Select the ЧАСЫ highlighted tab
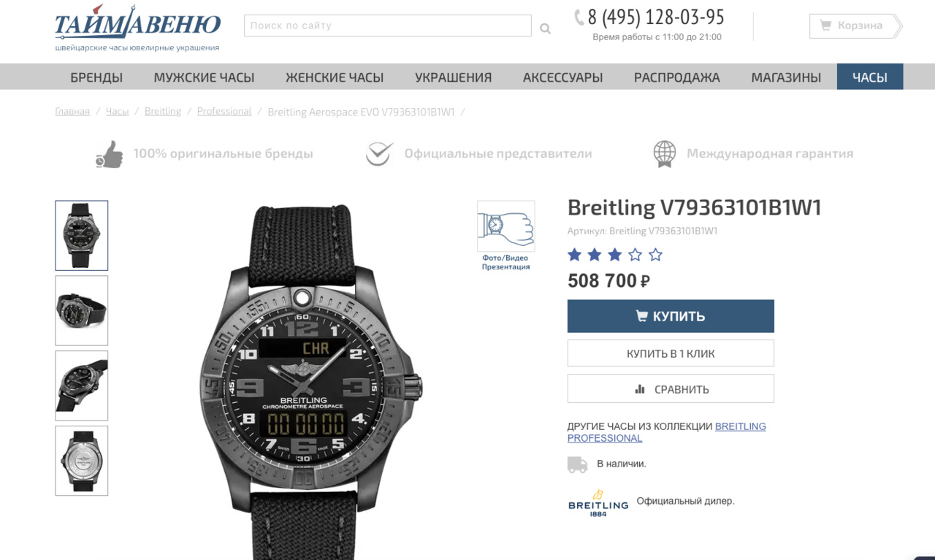935x560 pixels. (x=870, y=77)
